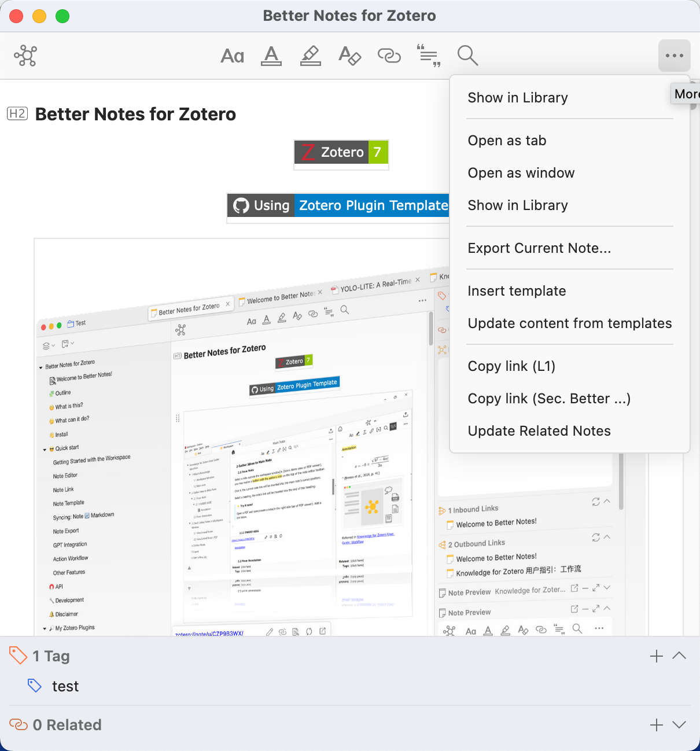Click the H2 heading marker
This screenshot has width=700, height=751.
click(x=17, y=113)
